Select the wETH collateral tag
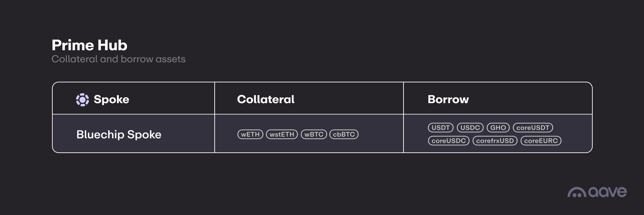Viewport: 644px width, 215px height. [x=250, y=134]
